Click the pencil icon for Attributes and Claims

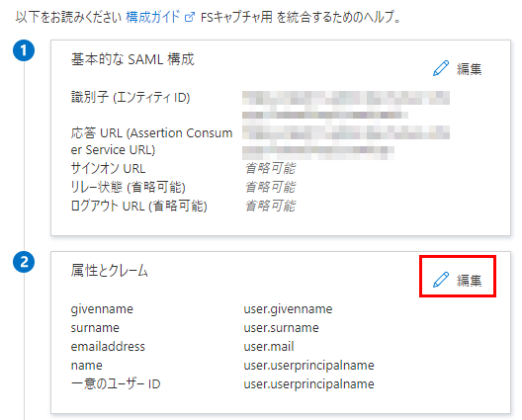click(441, 280)
